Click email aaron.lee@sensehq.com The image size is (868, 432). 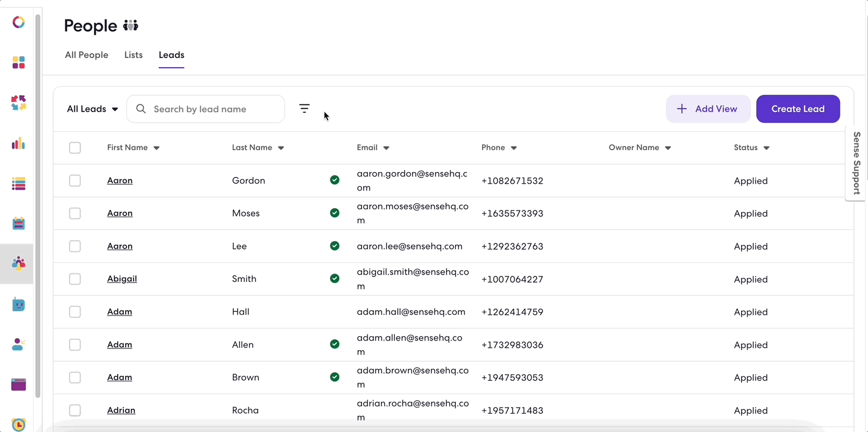410,247
